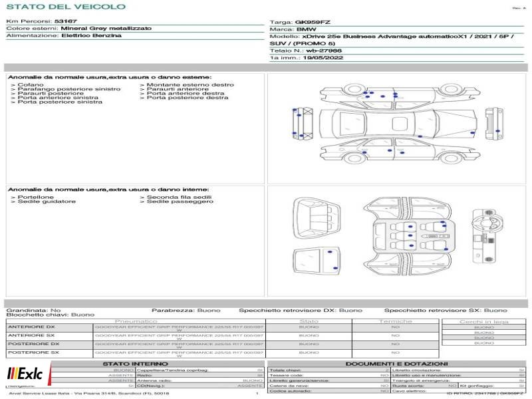Click the external anomalies heading
532x399 pixels.
(x=110, y=77)
